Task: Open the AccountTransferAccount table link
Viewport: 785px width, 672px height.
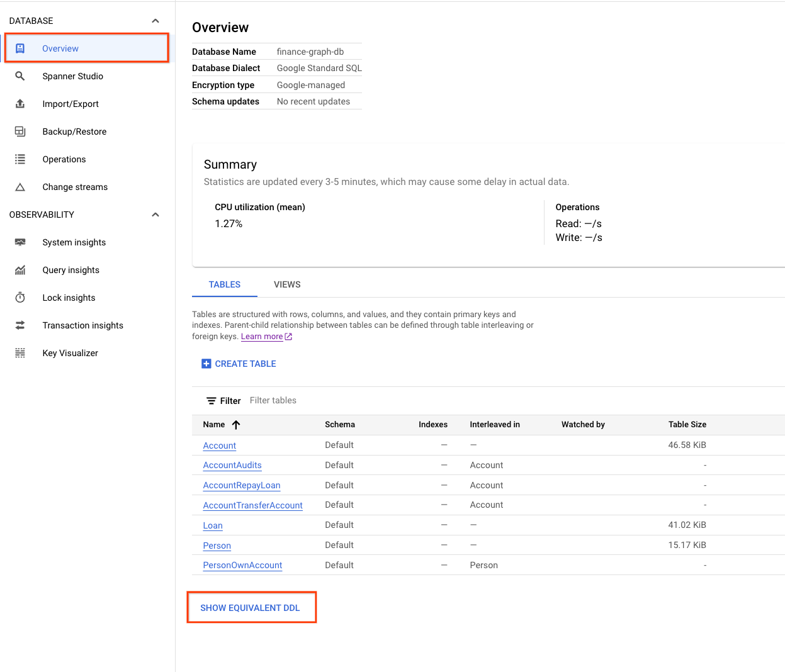Action: [x=252, y=505]
